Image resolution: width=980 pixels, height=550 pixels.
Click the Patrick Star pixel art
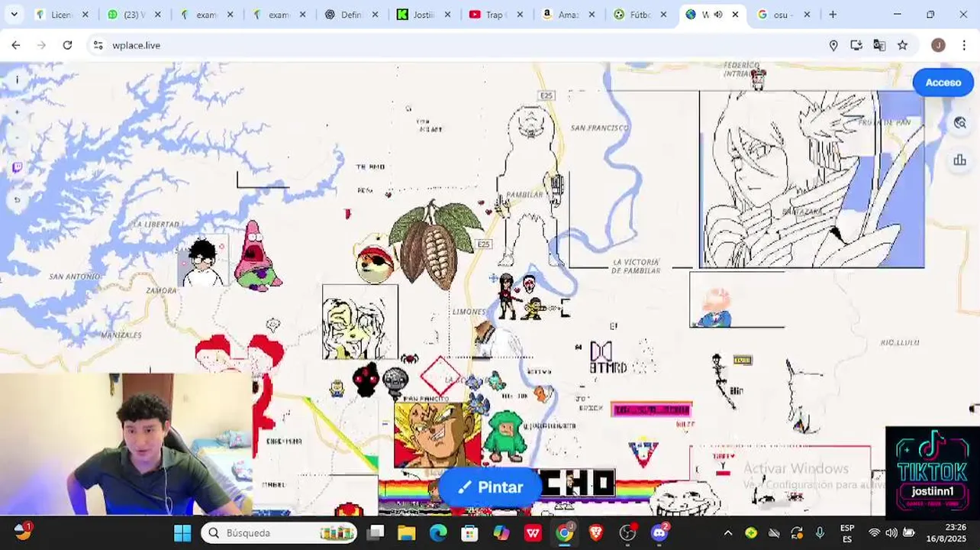pyautogui.click(x=257, y=255)
